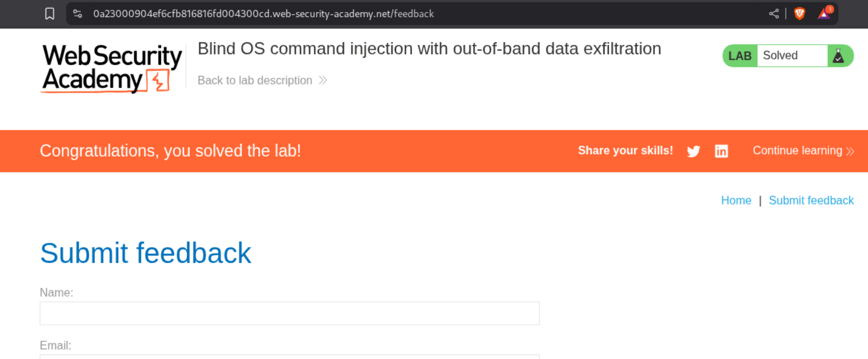Image resolution: width=868 pixels, height=359 pixels.
Task: Click the share icon in address bar
Action: pyautogui.click(x=774, y=14)
